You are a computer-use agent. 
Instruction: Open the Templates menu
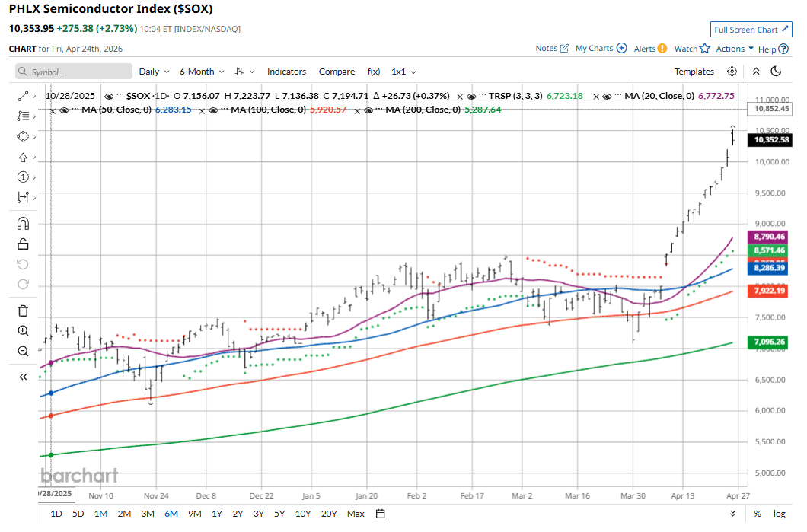tap(694, 72)
